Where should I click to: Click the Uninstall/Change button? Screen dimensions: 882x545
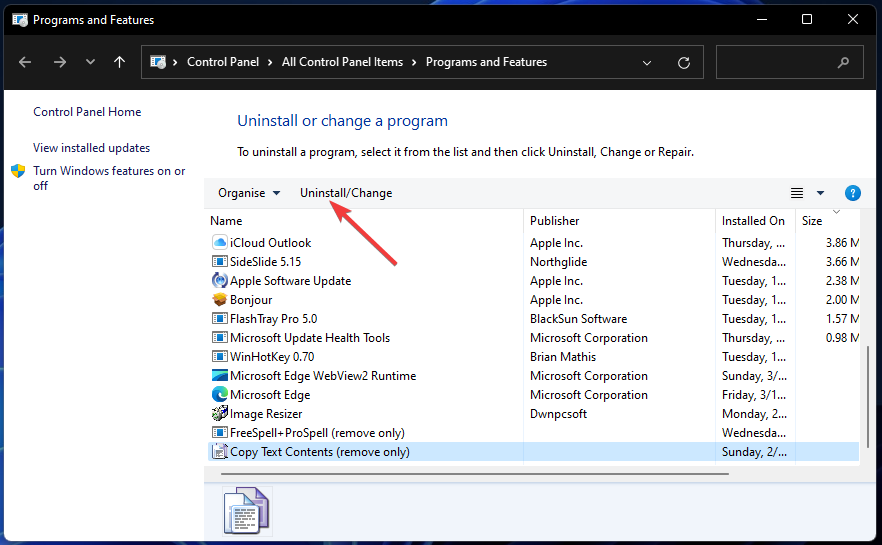click(346, 193)
